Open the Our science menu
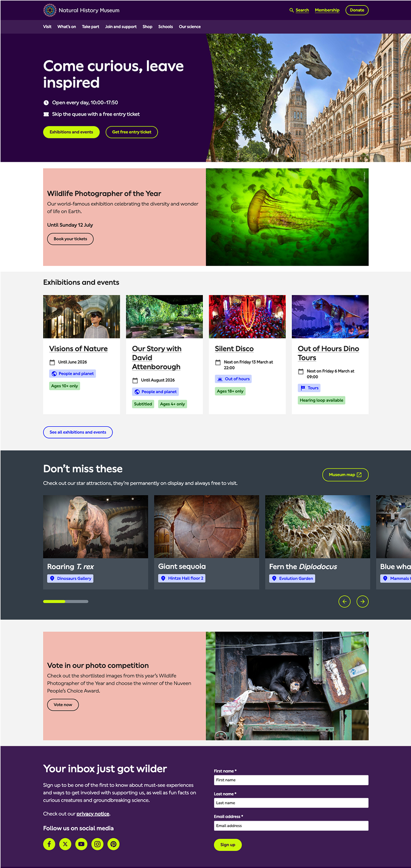This screenshot has width=411, height=868. [190, 27]
